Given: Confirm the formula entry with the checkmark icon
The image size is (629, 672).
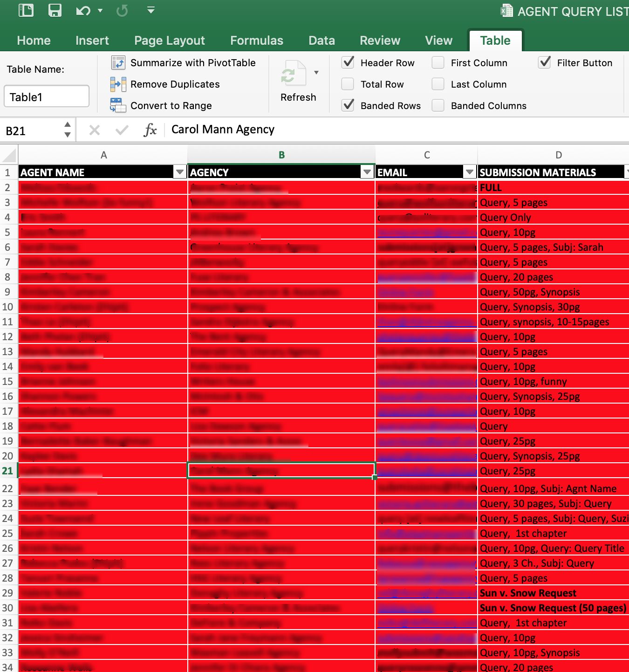Looking at the screenshot, I should click(122, 130).
